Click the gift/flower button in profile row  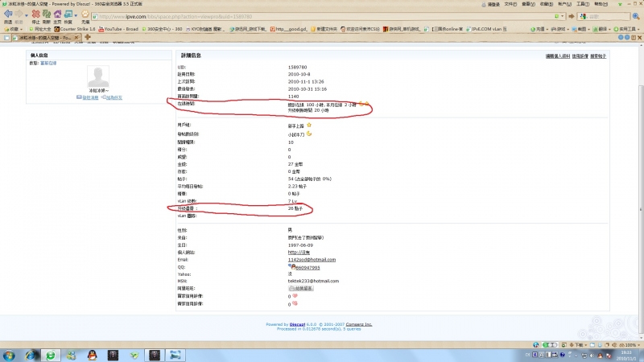[x=300, y=289]
